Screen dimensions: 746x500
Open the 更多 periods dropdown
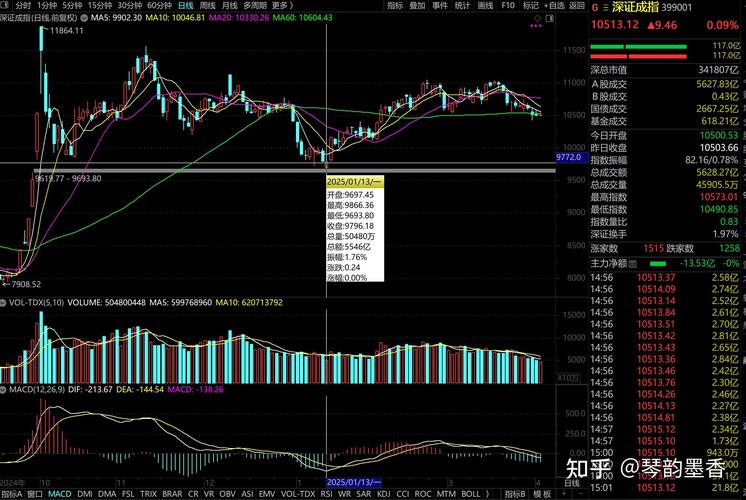283,5
